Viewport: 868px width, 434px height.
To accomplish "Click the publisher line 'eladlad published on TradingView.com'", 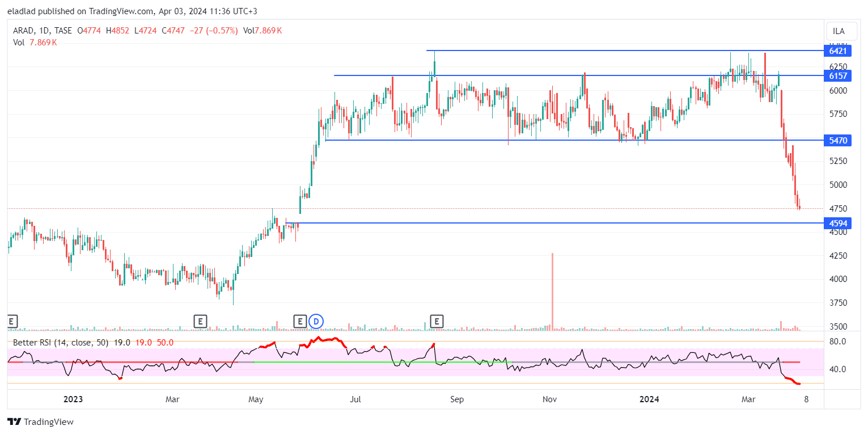I will (x=81, y=11).
